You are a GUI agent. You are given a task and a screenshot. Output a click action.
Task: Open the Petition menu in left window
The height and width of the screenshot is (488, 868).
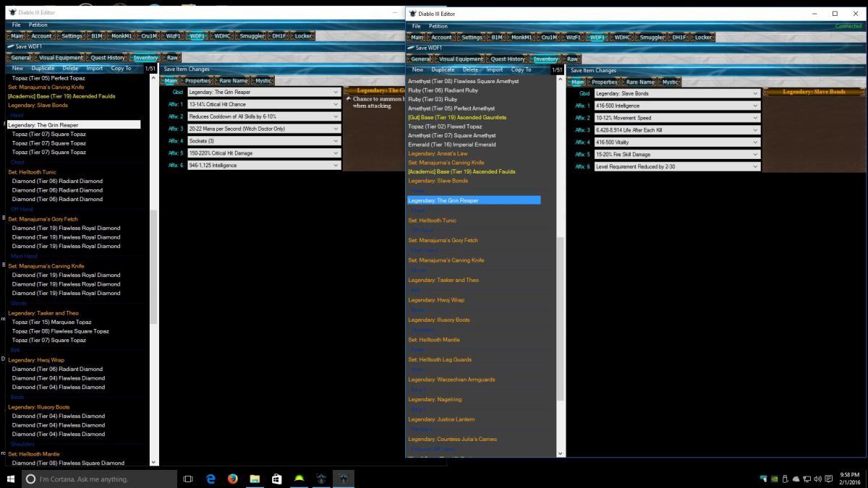[38, 25]
